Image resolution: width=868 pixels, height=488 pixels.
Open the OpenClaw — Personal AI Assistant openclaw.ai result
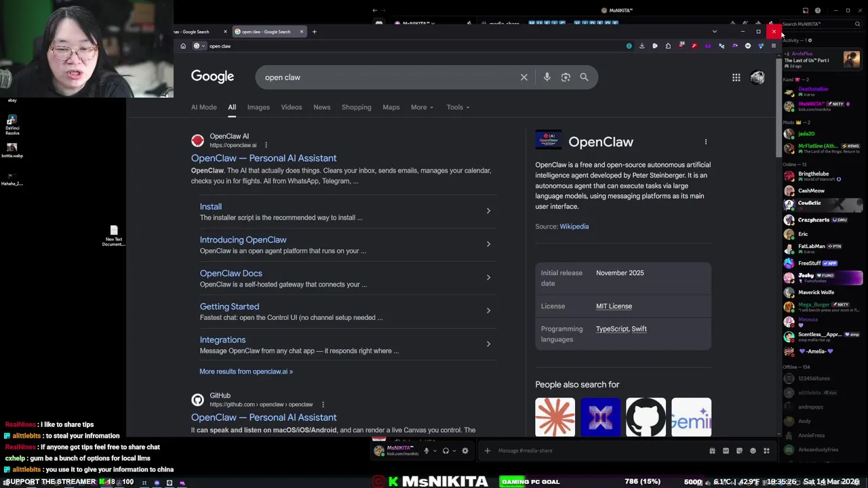264,158
